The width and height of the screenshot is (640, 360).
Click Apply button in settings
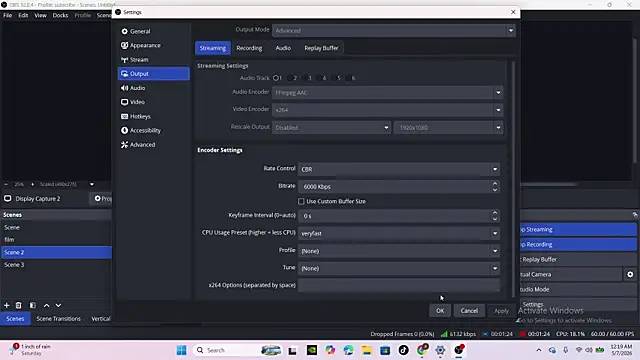502,311
